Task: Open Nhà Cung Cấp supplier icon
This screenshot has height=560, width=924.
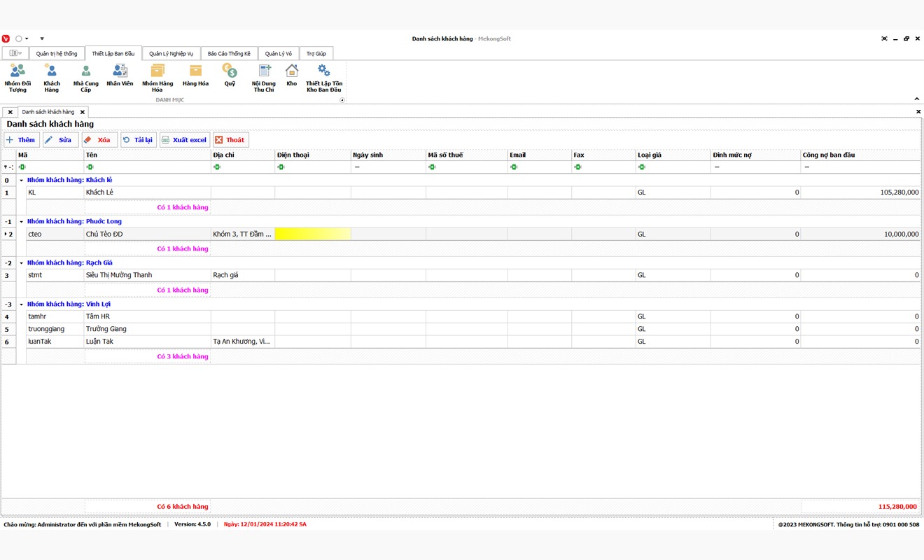Action: pos(85,77)
